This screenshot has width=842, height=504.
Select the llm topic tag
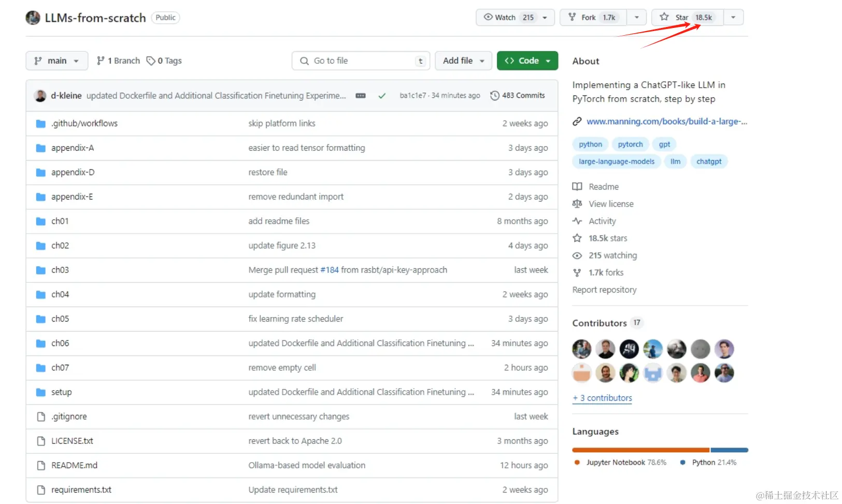pos(676,162)
